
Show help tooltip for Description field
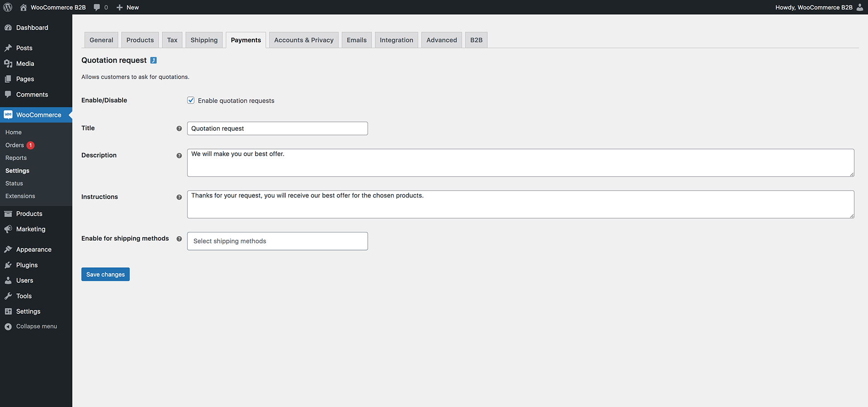[179, 156]
